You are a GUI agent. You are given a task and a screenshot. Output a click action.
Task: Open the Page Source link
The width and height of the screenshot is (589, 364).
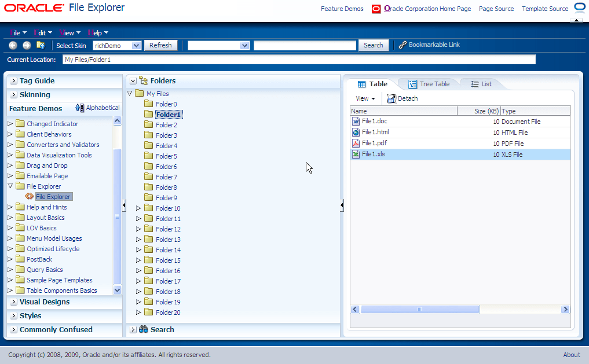pyautogui.click(x=496, y=9)
